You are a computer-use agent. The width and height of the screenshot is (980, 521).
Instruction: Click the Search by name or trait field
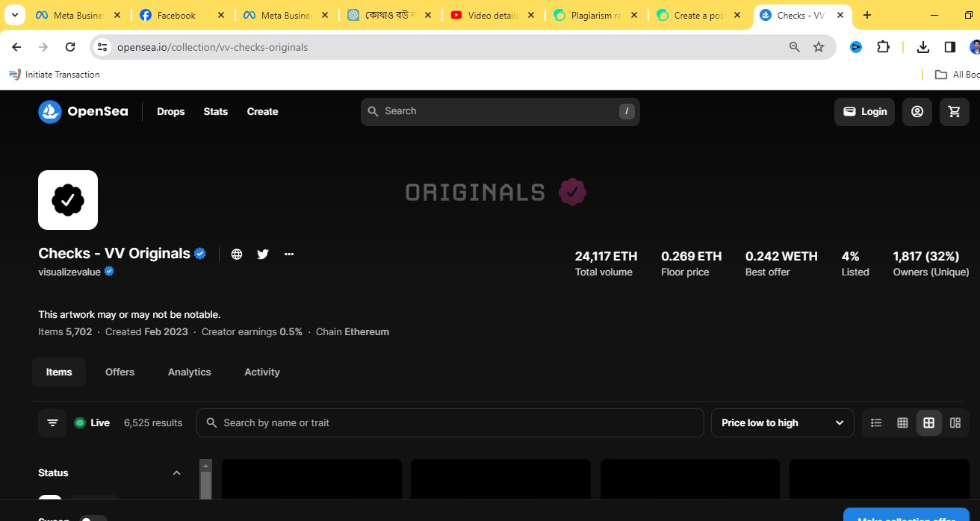(x=450, y=423)
